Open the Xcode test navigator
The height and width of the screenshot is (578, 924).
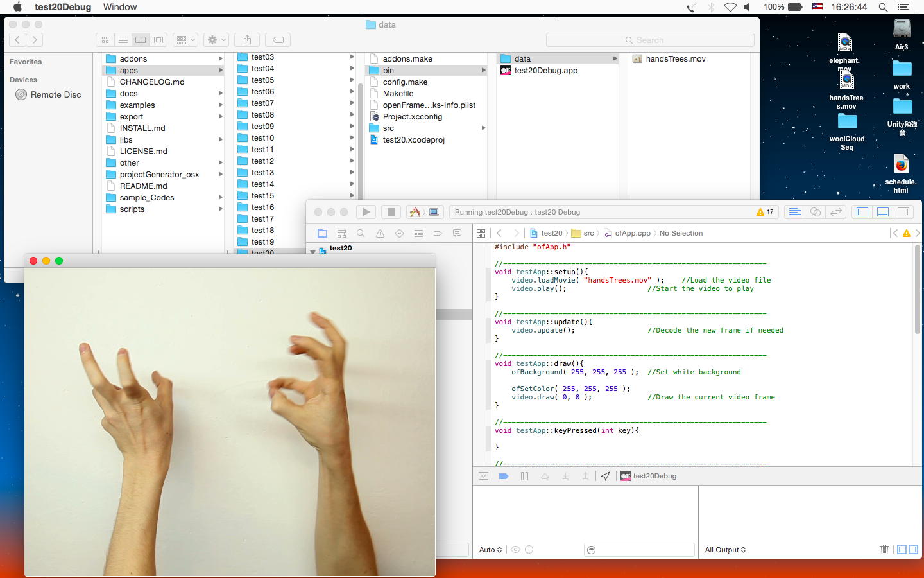399,233
